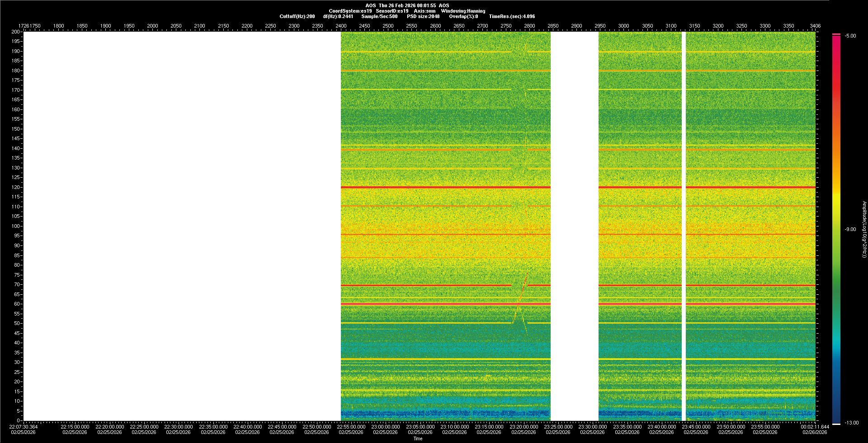Viewport: 868px width, 443px height.
Task: Click the 60 Hz frequency axis label
Action: tap(17, 304)
